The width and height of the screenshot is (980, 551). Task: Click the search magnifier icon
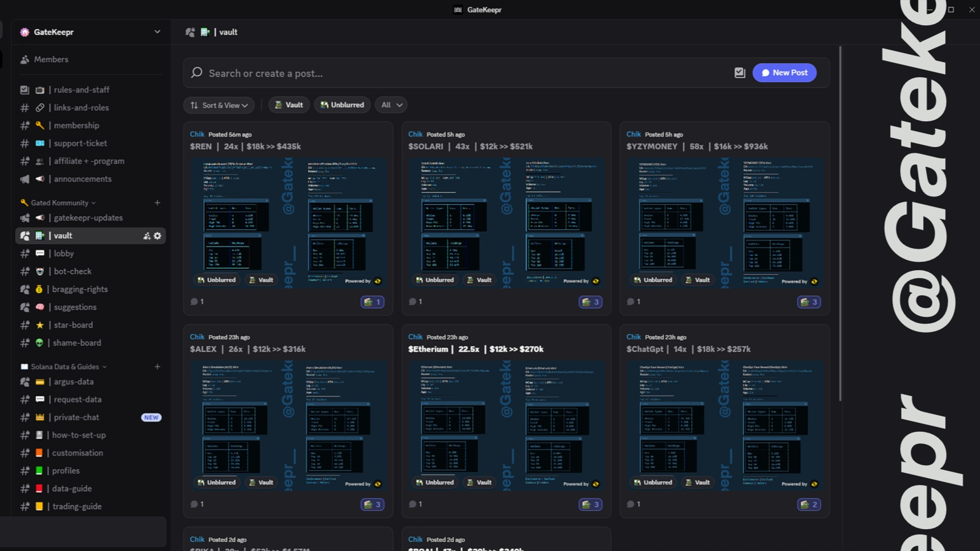tap(197, 73)
